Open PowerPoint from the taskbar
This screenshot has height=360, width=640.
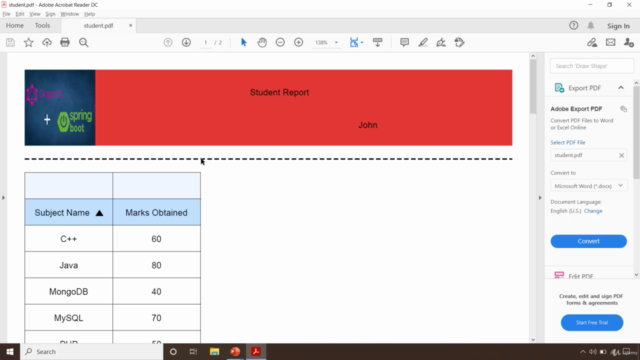235,351
